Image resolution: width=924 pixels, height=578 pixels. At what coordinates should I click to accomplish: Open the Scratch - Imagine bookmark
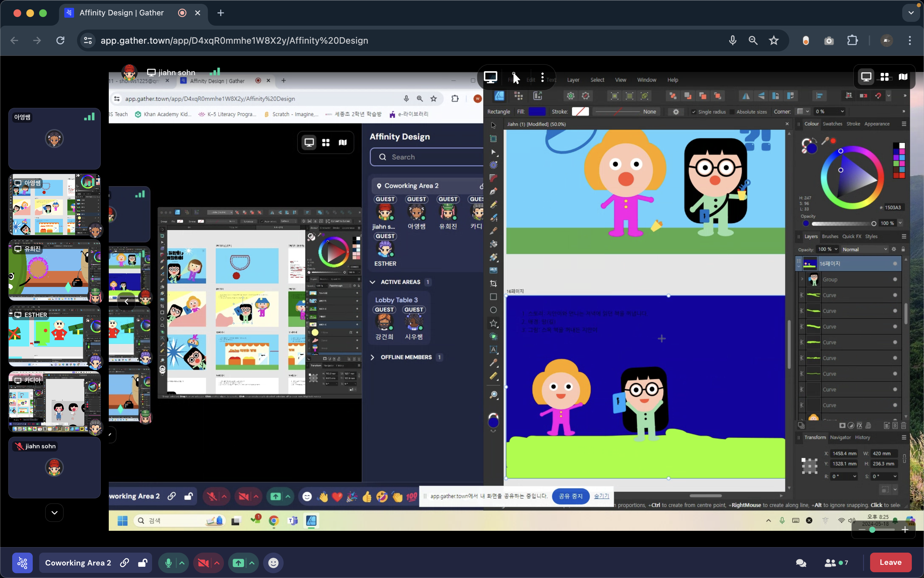(291, 114)
